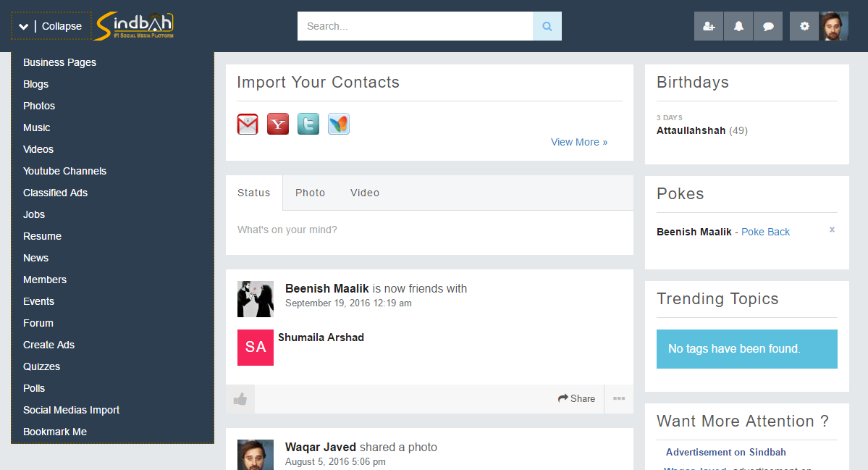Open Classified Ads from the sidebar
The width and height of the screenshot is (868, 470).
click(x=55, y=193)
